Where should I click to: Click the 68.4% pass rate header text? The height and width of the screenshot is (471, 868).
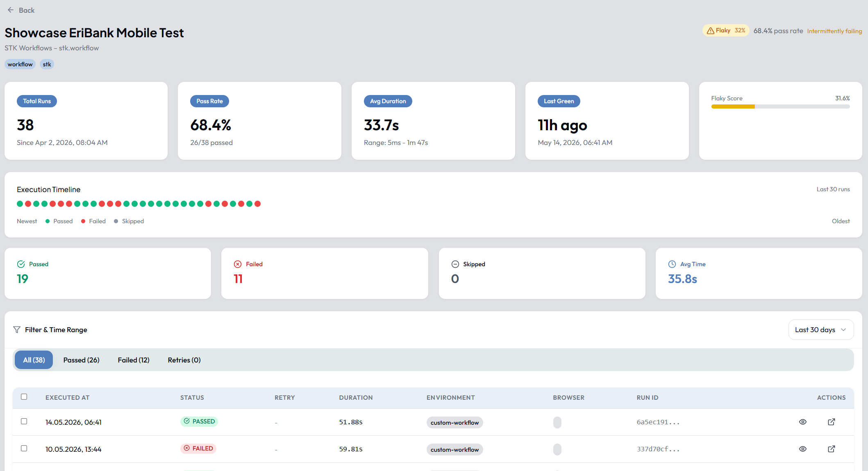[778, 31]
